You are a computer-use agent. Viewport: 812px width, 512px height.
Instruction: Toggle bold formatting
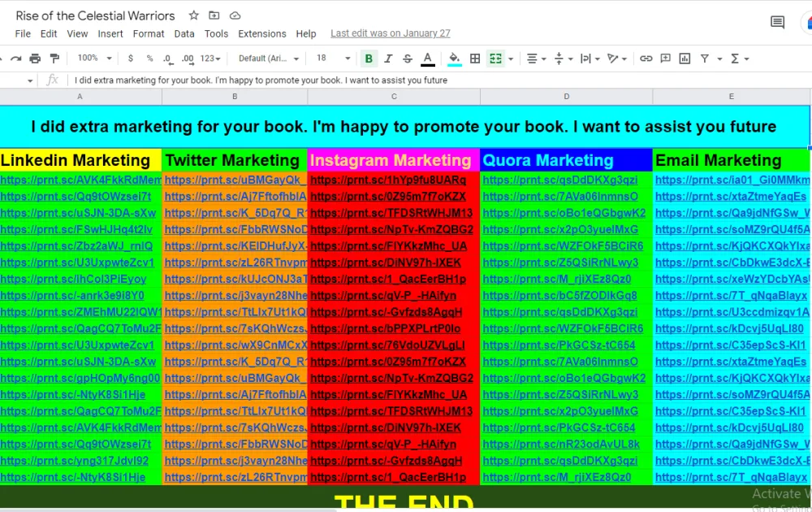tap(369, 59)
